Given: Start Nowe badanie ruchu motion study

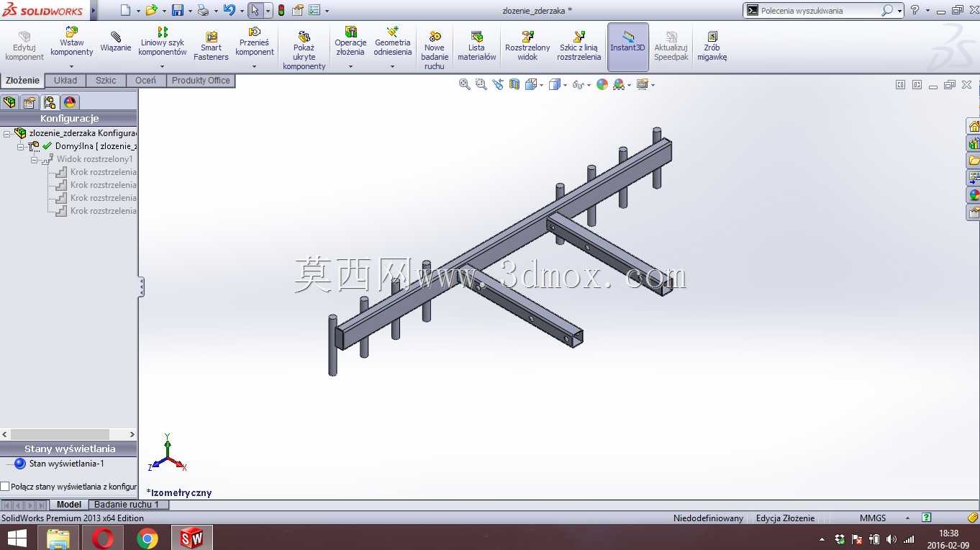Looking at the screenshot, I should tap(435, 50).
